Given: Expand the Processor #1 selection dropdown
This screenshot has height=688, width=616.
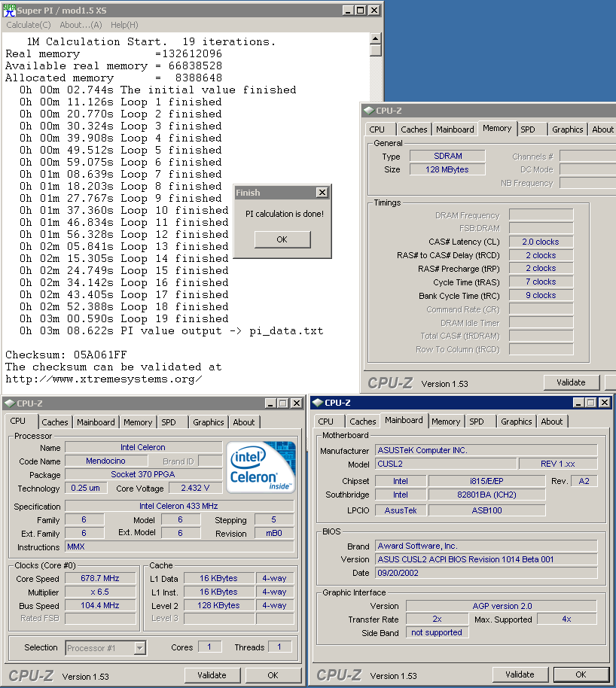Looking at the screenshot, I should click(x=139, y=647).
